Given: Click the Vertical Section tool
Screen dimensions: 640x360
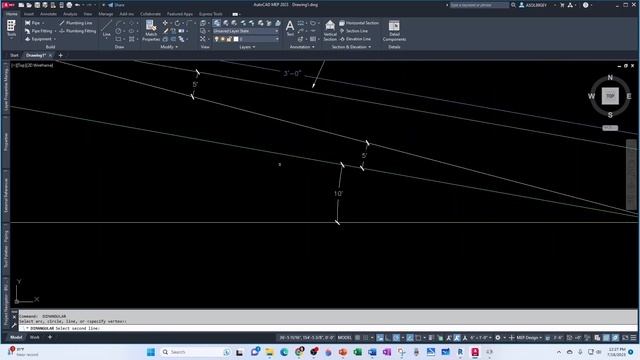Looking at the screenshot, I should (x=330, y=31).
